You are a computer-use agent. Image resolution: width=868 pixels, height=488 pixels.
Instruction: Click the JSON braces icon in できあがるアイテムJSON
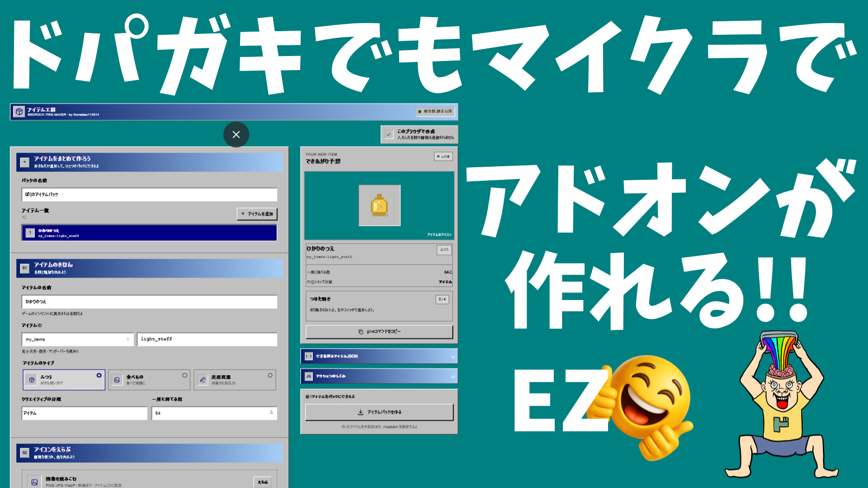(309, 356)
